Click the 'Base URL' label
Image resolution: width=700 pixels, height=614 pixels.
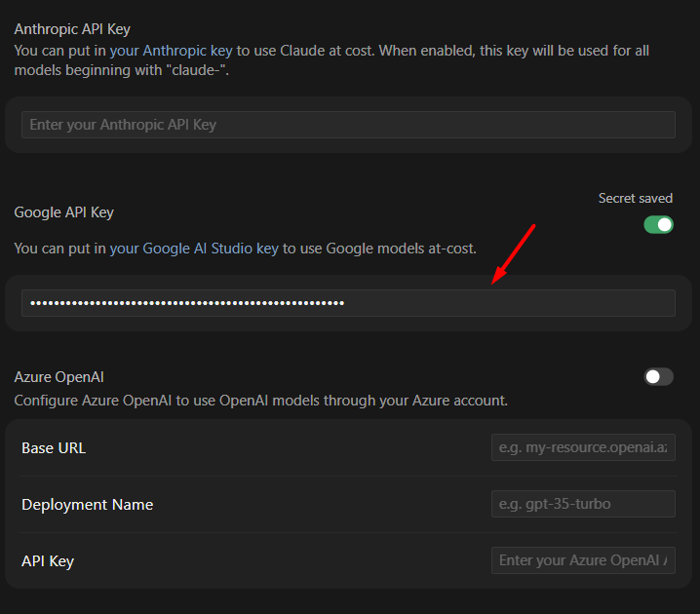(x=54, y=447)
